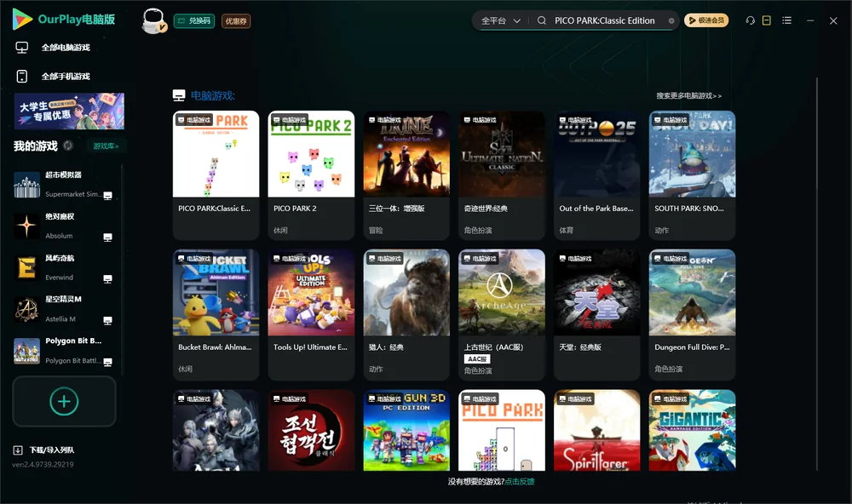Open Out of the Park Baseball card

coord(596,175)
